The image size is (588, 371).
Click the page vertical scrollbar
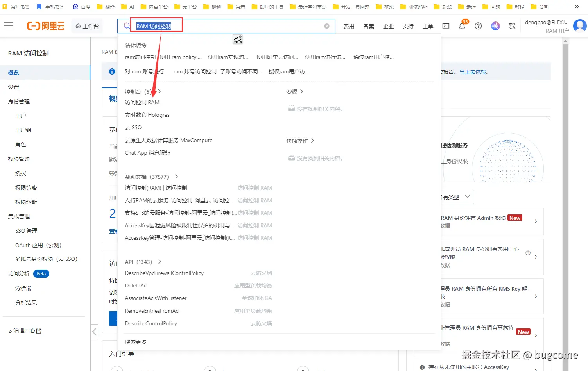click(565, 207)
